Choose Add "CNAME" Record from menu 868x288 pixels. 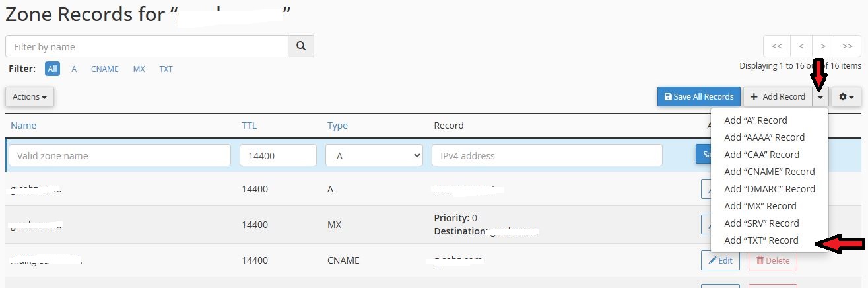click(769, 172)
